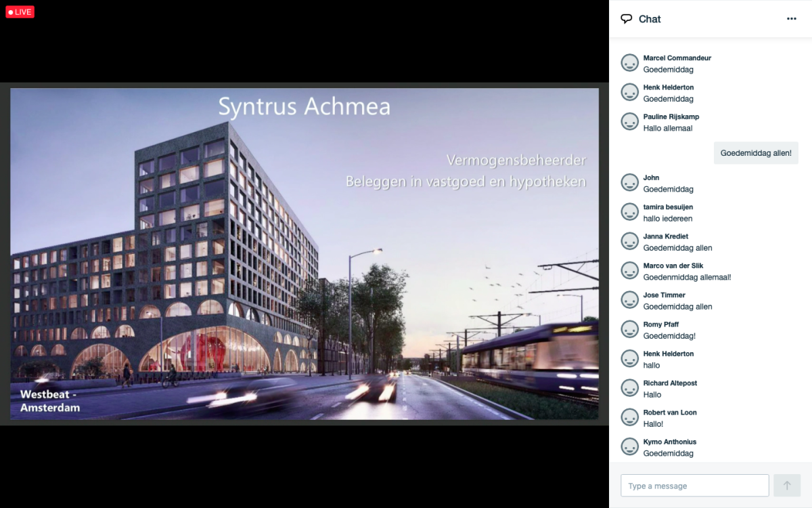Screen dimensions: 812x508
Task: Focus the 'Type a message' input field
Action: (695, 486)
